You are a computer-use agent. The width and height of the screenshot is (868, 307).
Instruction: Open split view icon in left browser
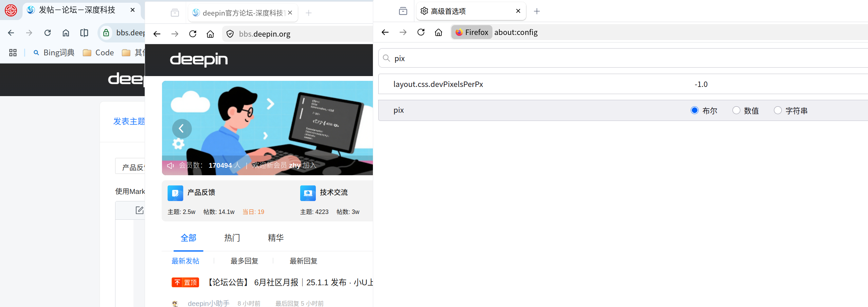click(84, 33)
